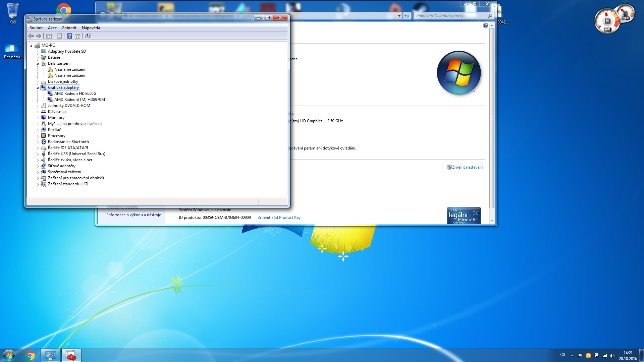Switch to the red toolbox taskbar app
Screen dimensions: 644x362
(71, 355)
